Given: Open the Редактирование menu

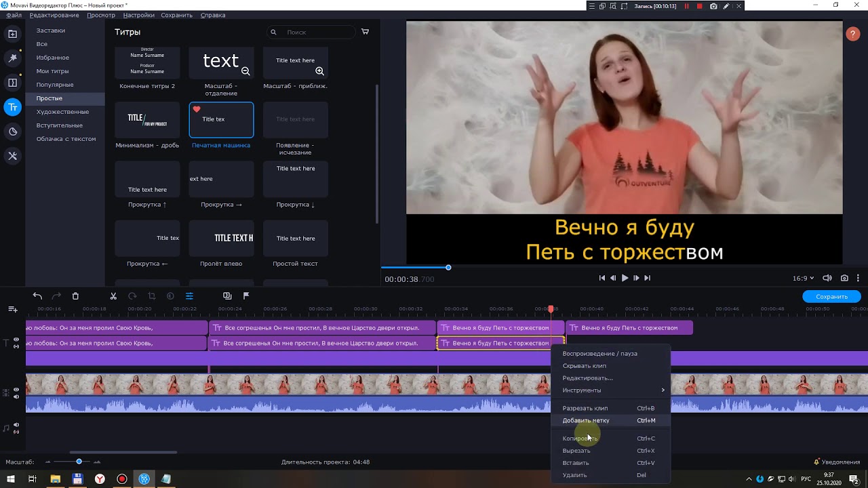Looking at the screenshot, I should pyautogui.click(x=54, y=15).
